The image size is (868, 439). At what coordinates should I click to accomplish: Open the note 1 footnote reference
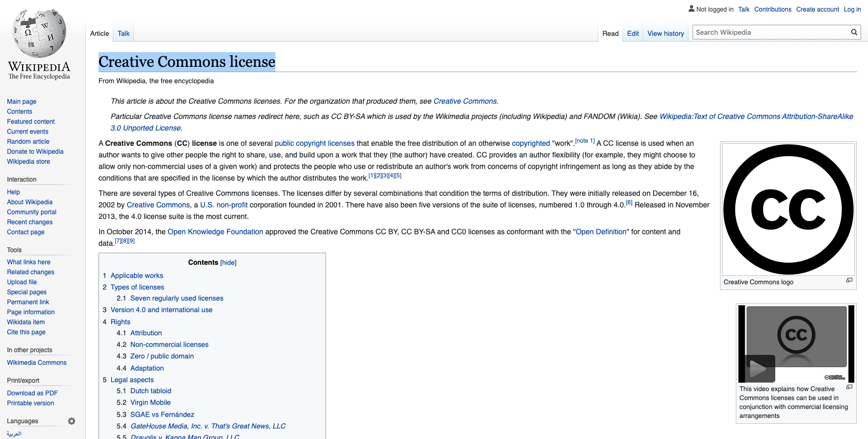pos(585,141)
